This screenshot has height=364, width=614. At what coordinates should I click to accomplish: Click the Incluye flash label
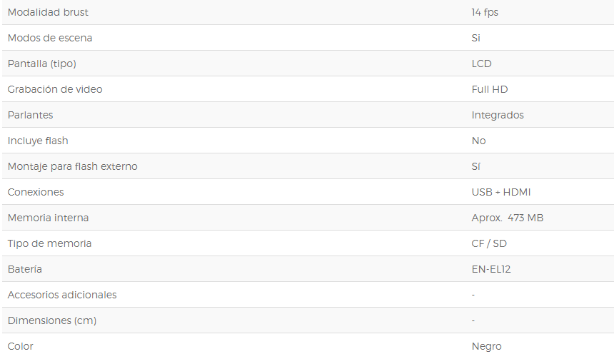[38, 141]
